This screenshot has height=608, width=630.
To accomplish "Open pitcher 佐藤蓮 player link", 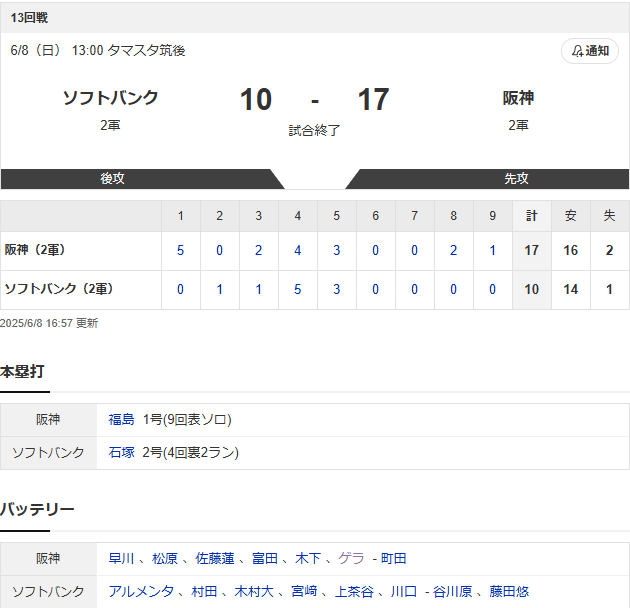I will click(215, 559).
